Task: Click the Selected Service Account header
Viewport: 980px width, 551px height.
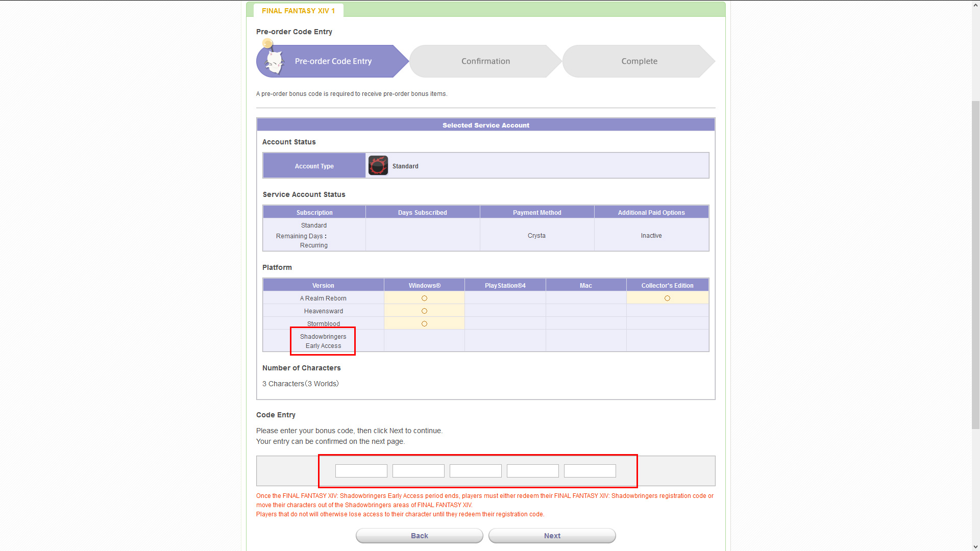Action: 486,125
